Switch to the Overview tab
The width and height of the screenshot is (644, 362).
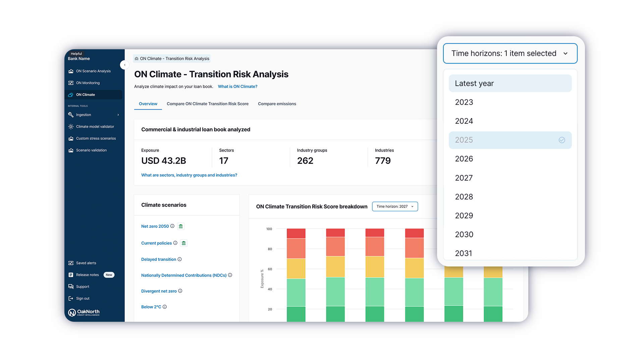click(148, 104)
